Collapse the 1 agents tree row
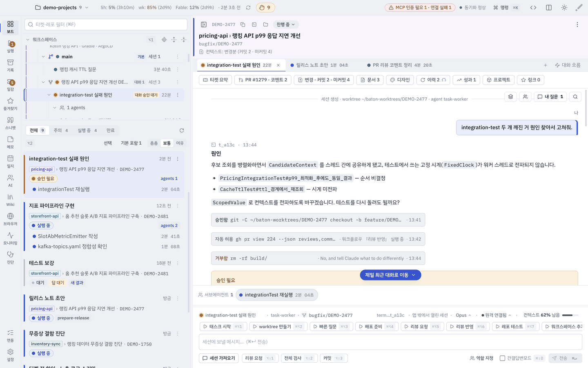Image resolution: width=588 pixels, height=368 pixels. [55, 108]
